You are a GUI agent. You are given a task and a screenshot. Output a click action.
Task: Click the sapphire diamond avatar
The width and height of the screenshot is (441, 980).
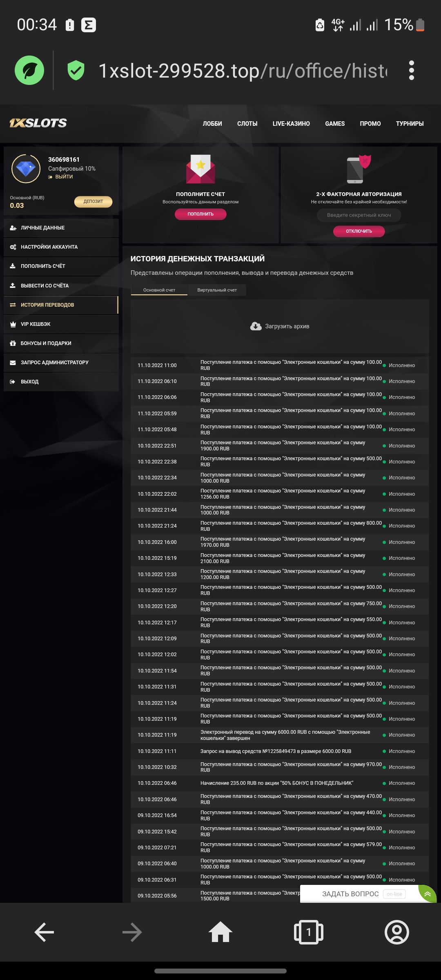tap(26, 169)
